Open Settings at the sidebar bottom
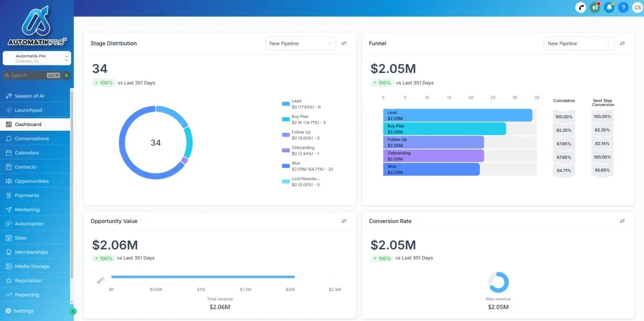Image resolution: width=644 pixels, height=321 pixels. [24, 311]
